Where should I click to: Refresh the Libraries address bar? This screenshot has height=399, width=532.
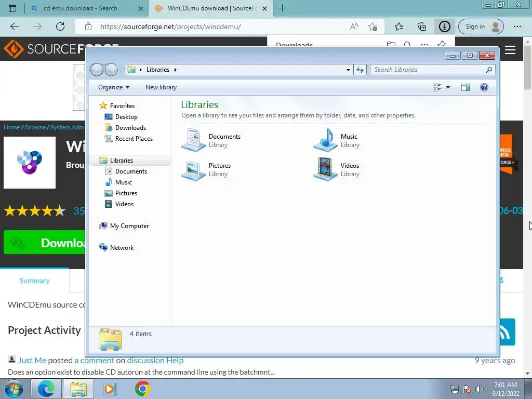pos(360,70)
